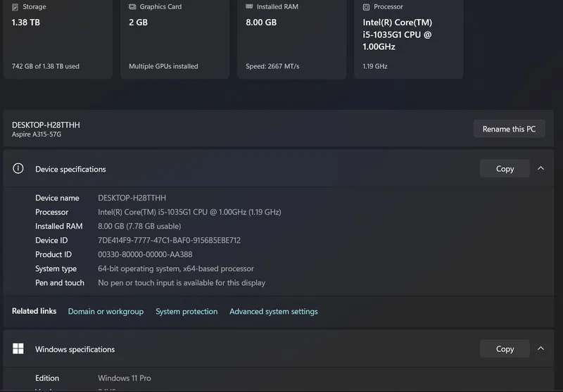Collapse the Windows specifications section
The width and height of the screenshot is (563, 392).
(x=540, y=348)
